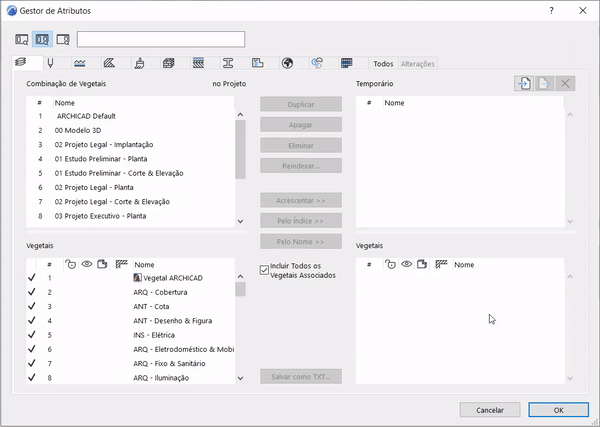Click the search text field
Image resolution: width=600 pixels, height=427 pixels.
(161, 39)
